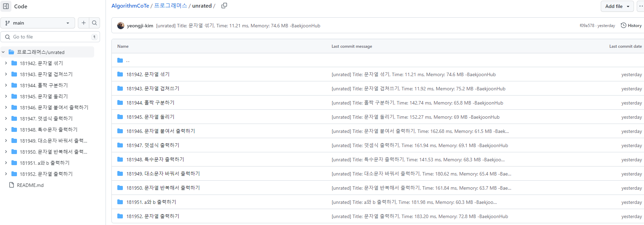Image resolution: width=644 pixels, height=225 pixels.
Task: Open folder 181947. 덧셈식 출력하기 in file list
Action: [x=153, y=145]
